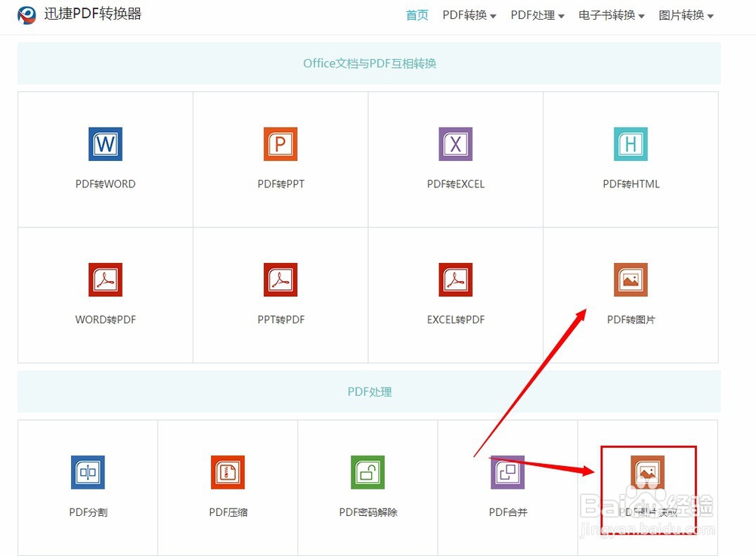Choose the purple Excel icon for PDF转EXCEL
The image size is (756, 556).
455,144
